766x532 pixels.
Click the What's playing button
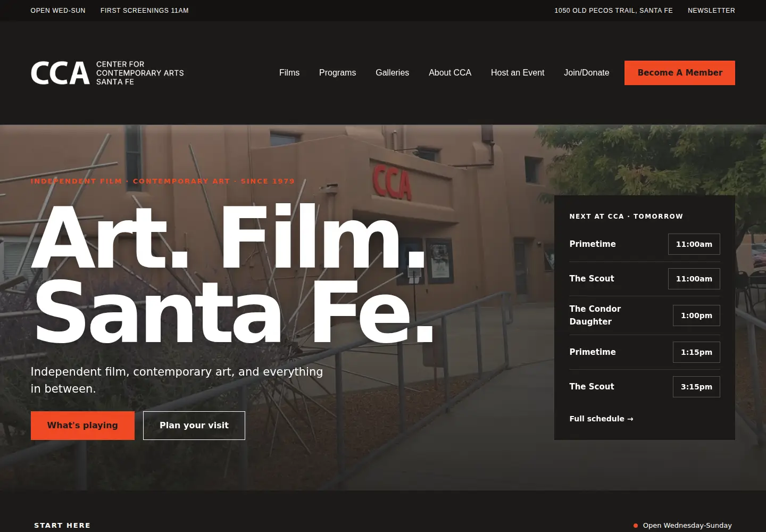[x=82, y=426]
